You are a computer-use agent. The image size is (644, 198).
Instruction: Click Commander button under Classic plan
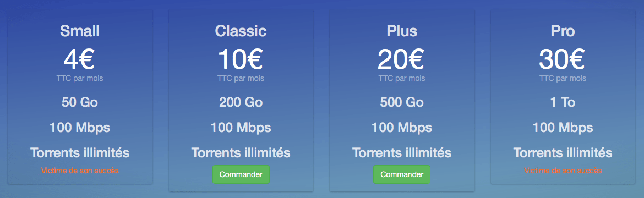click(x=241, y=174)
